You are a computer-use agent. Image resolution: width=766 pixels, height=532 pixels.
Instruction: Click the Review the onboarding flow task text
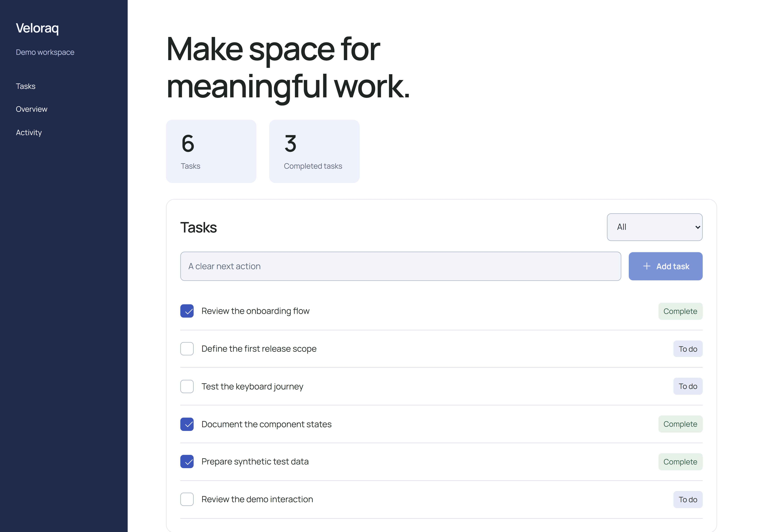click(255, 311)
